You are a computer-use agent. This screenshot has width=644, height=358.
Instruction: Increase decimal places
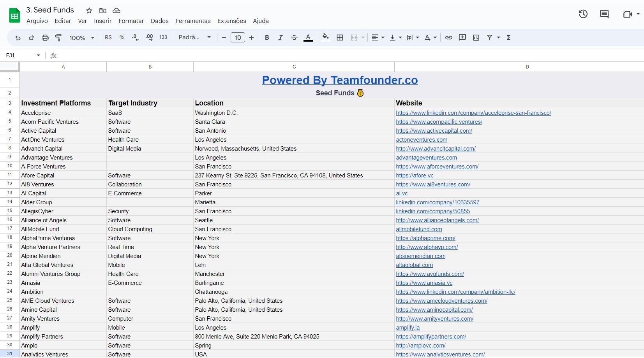coord(149,38)
